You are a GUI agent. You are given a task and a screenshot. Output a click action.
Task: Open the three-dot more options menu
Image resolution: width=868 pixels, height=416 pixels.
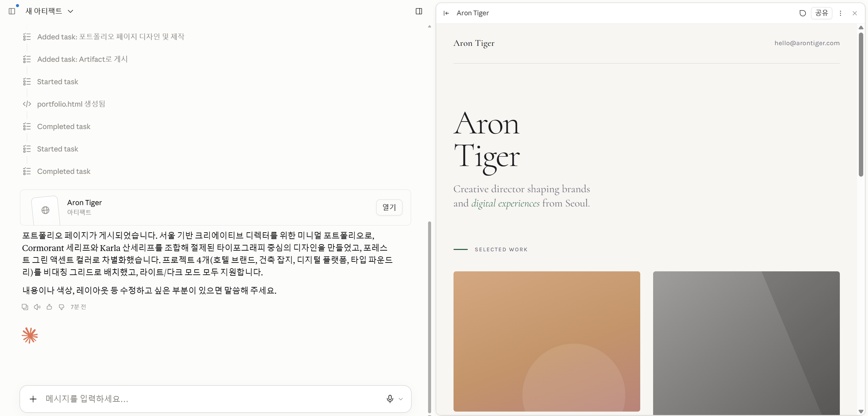tap(841, 13)
